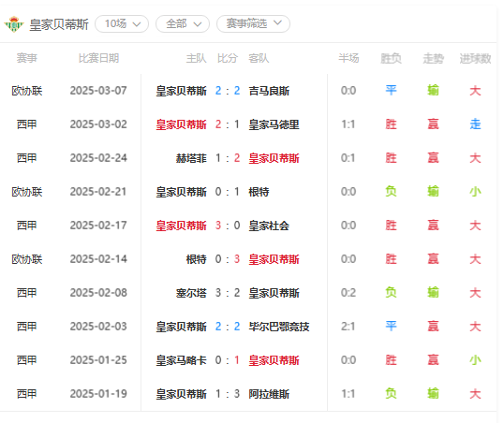Open the 10场 match count dropdown
Screen dimensions: 504x423
pyautogui.click(x=122, y=23)
